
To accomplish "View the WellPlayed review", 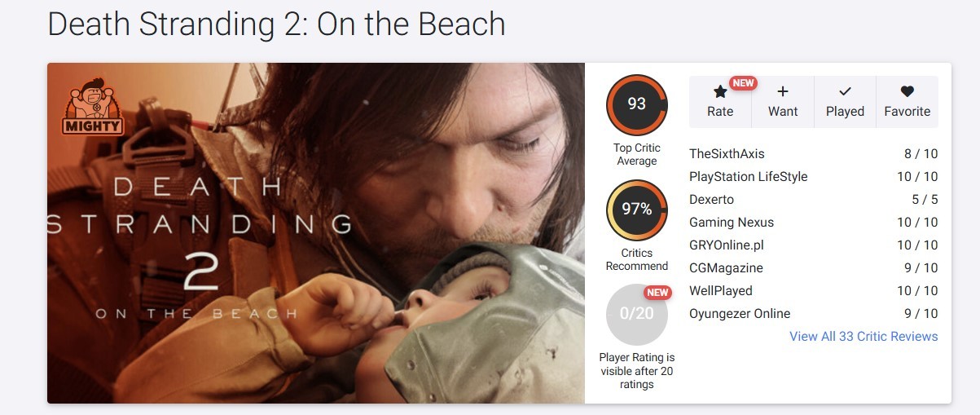I will pyautogui.click(x=720, y=290).
